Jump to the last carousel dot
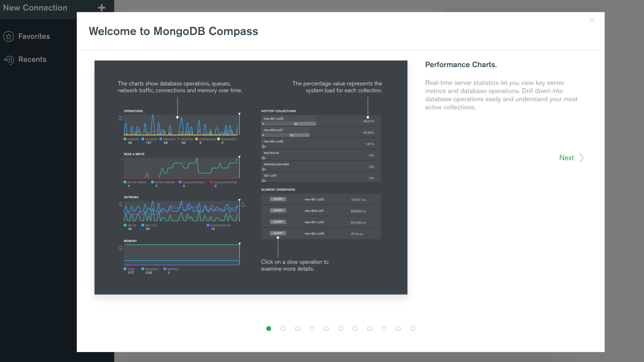The height and width of the screenshot is (362, 644). (x=412, y=328)
